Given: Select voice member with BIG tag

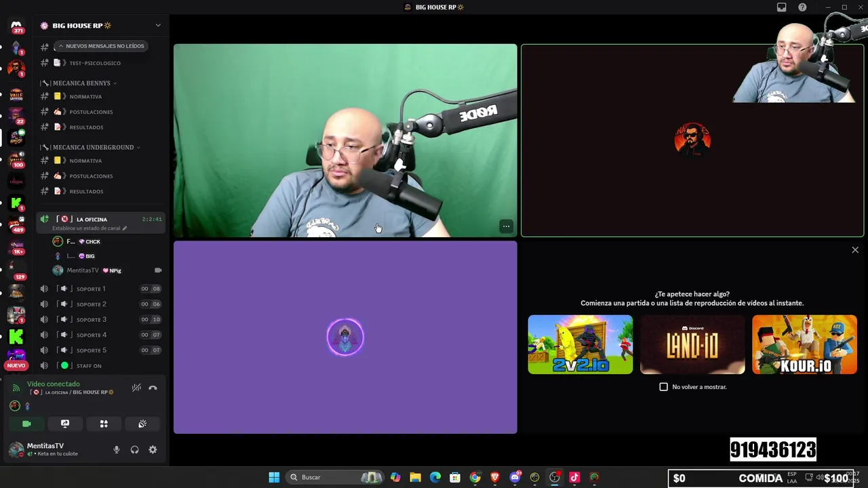Looking at the screenshot, I should tap(108, 256).
